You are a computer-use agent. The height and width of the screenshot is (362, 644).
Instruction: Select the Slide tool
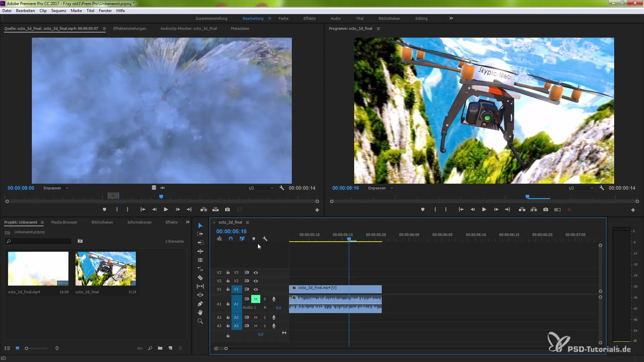coord(200,295)
